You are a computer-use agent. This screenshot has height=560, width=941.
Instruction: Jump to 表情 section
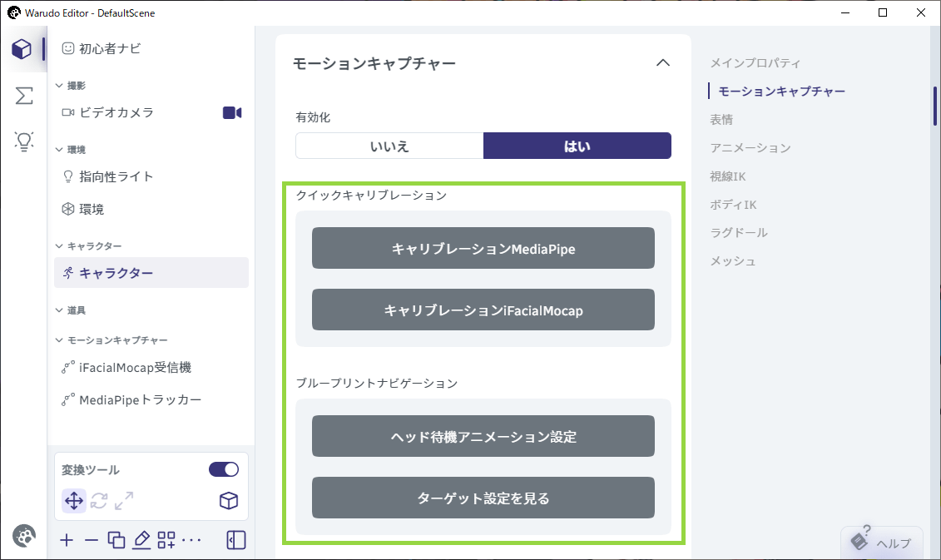[x=721, y=120]
